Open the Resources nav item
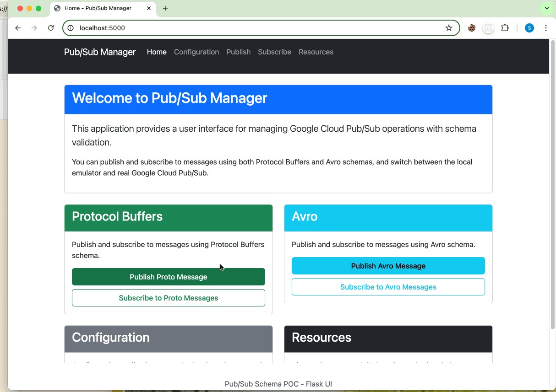 coord(316,52)
